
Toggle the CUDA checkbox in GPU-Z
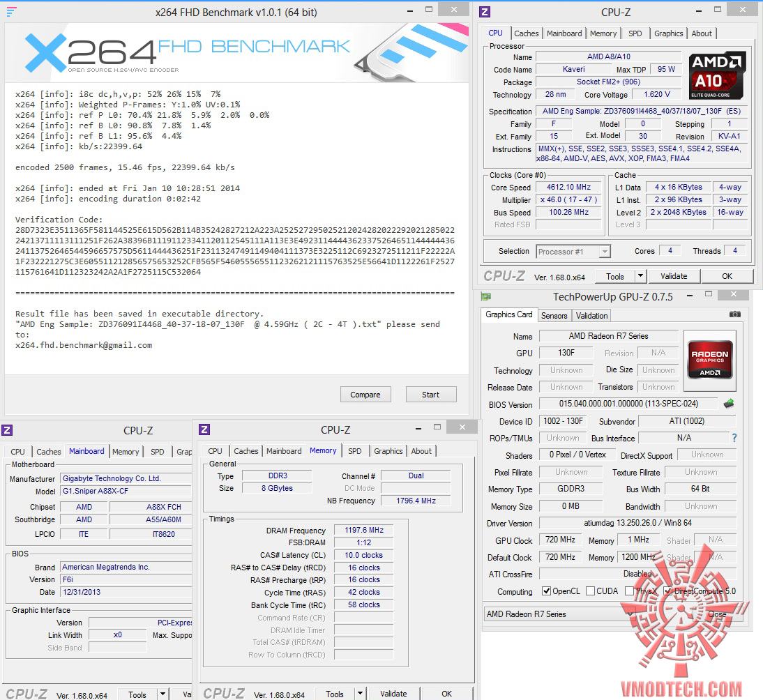[x=590, y=591]
